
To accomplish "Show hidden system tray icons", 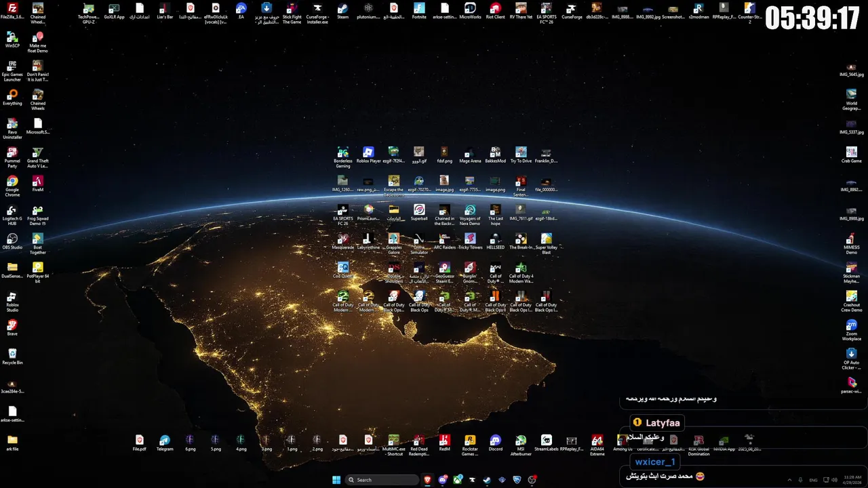I will click(x=791, y=480).
